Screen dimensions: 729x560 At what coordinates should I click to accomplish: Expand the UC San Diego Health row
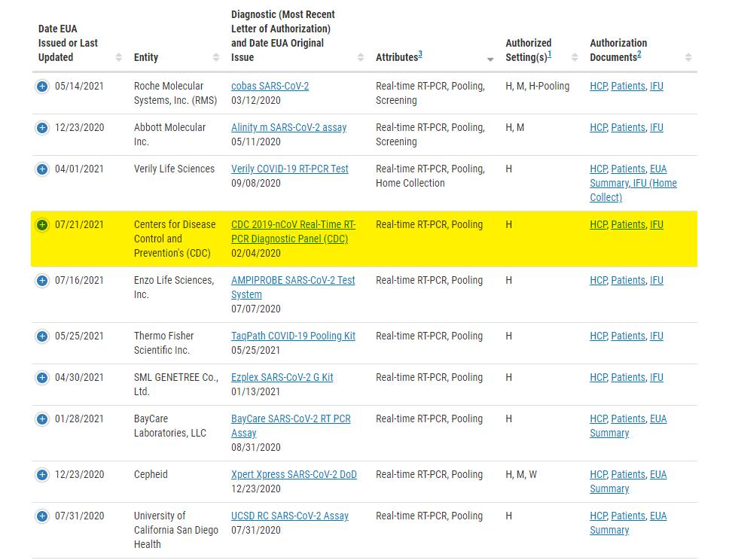pos(42,516)
